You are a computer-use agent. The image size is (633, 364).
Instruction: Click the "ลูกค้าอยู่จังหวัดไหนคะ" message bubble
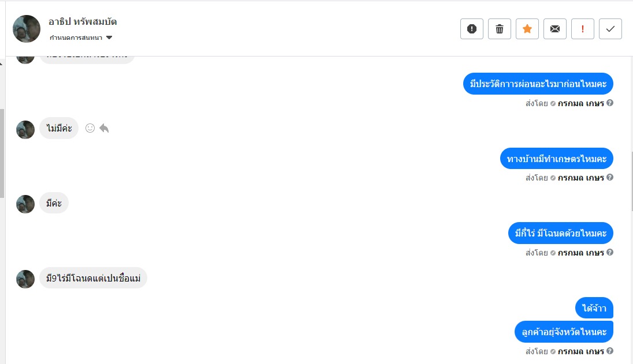point(564,332)
